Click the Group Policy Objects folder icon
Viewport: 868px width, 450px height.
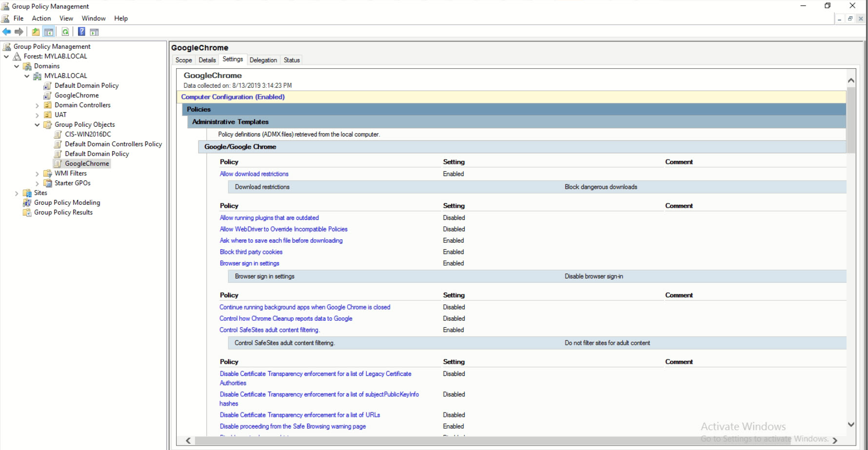48,124
